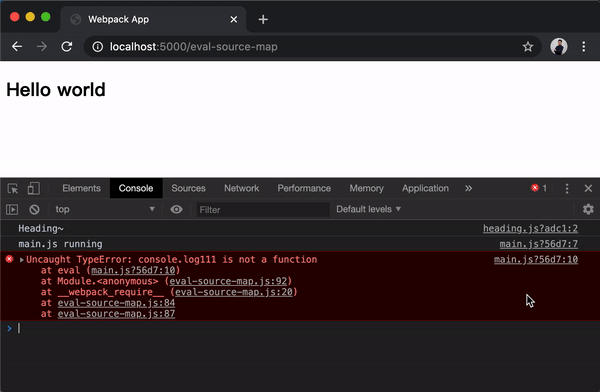The image size is (600, 392).
Task: Open the main.js?56d7:7 source link
Action: (x=539, y=244)
